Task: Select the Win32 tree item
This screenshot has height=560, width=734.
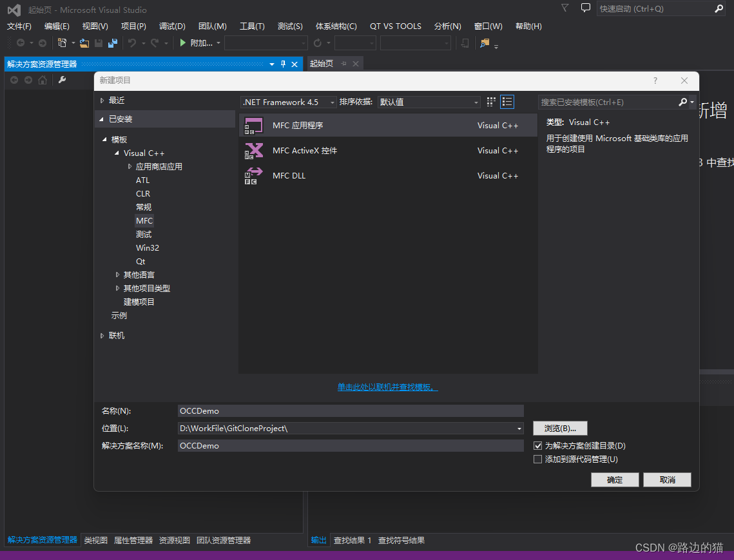Action: pyautogui.click(x=148, y=247)
